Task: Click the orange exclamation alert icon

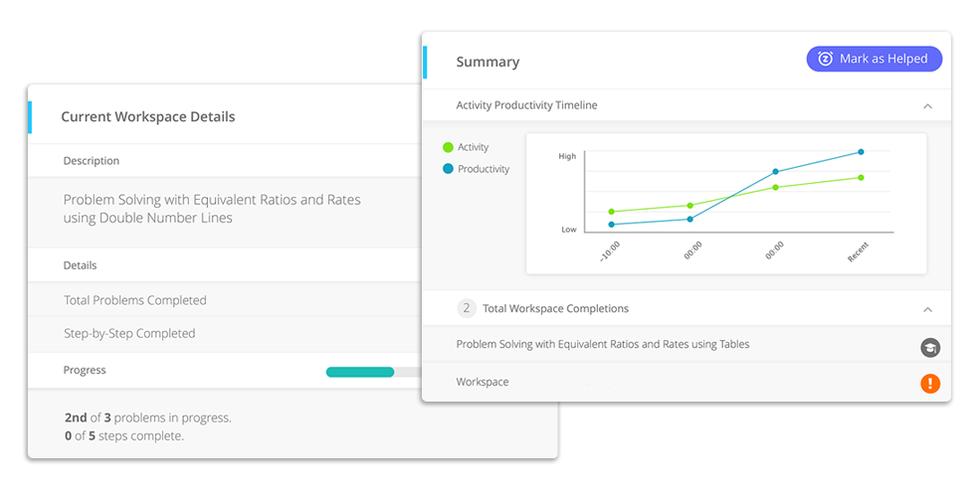Action: pos(930,384)
